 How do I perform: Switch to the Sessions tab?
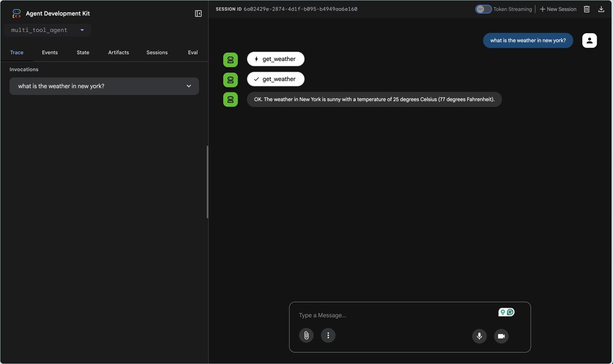(157, 53)
